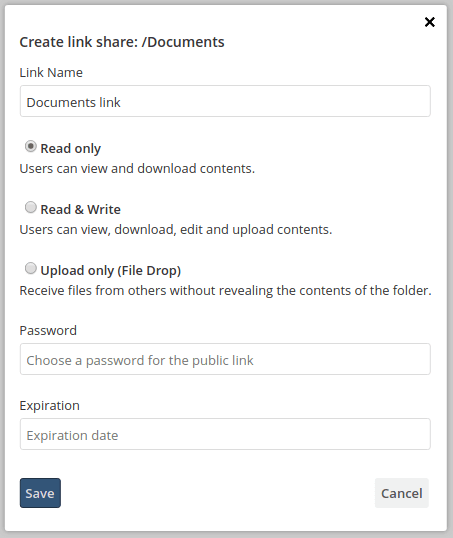Image resolution: width=453 pixels, height=538 pixels.
Task: Enable Upload only (File Drop) radio button
Action: (31, 268)
